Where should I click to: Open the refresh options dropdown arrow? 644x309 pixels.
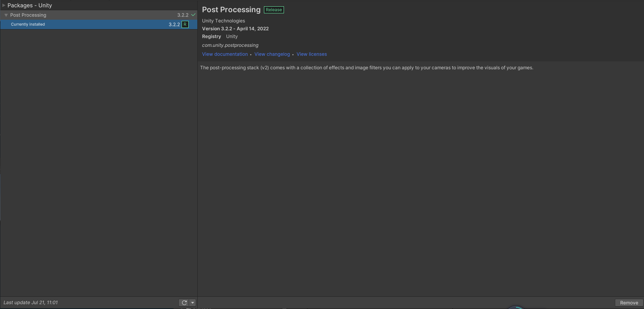[193, 303]
